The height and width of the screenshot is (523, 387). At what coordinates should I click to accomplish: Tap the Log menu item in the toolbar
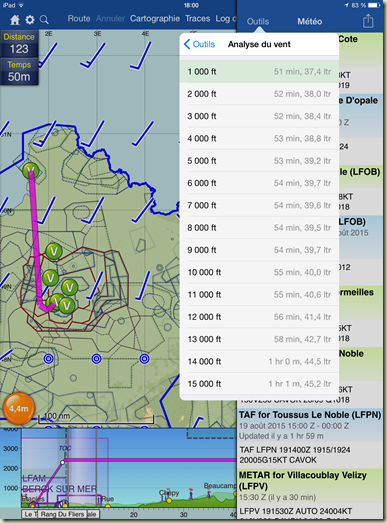point(226,18)
